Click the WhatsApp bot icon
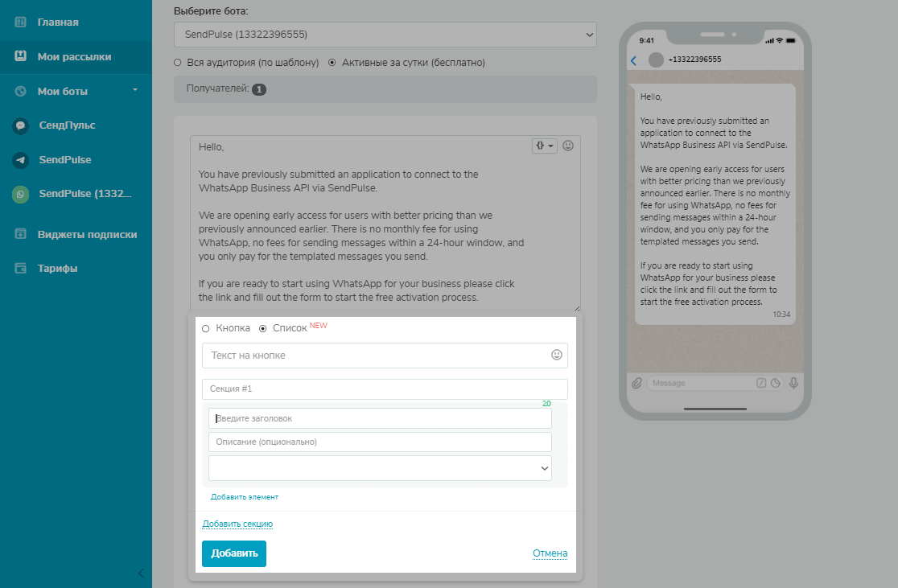This screenshot has height=588, width=898. tap(21, 194)
